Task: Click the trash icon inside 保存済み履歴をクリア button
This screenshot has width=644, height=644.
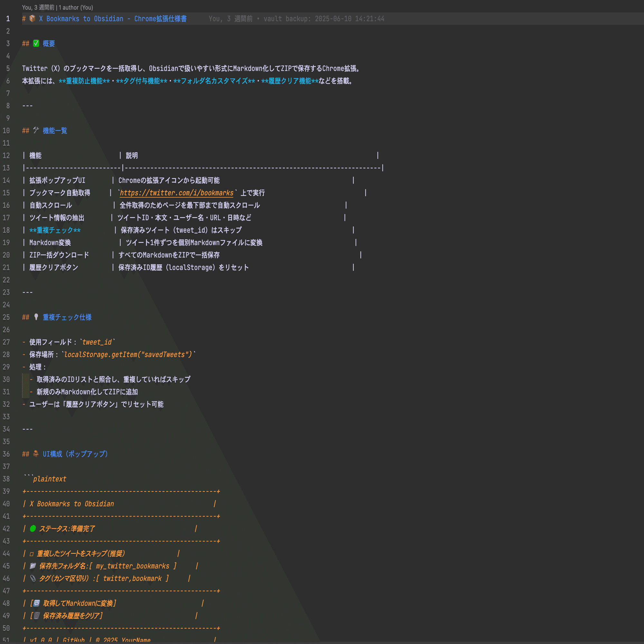Action: tap(37, 616)
